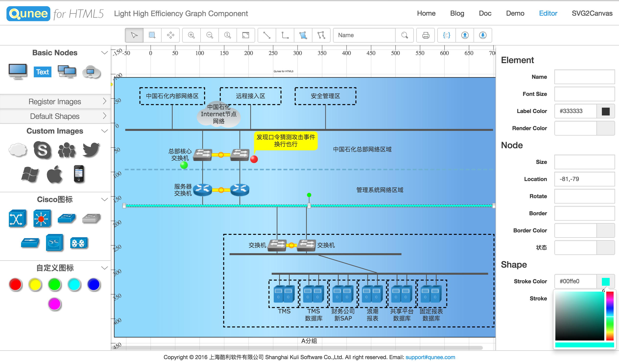Click the Label Color dark swatch
Image resolution: width=619 pixels, height=364 pixels.
606,111
